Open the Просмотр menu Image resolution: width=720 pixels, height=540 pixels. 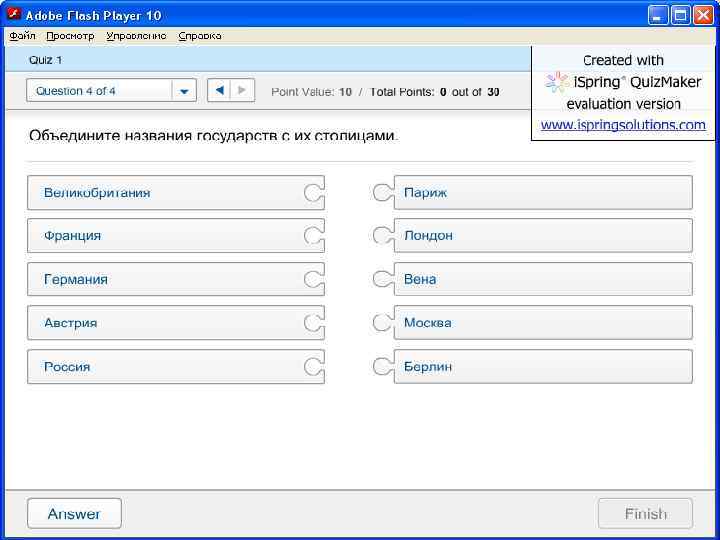(70, 36)
